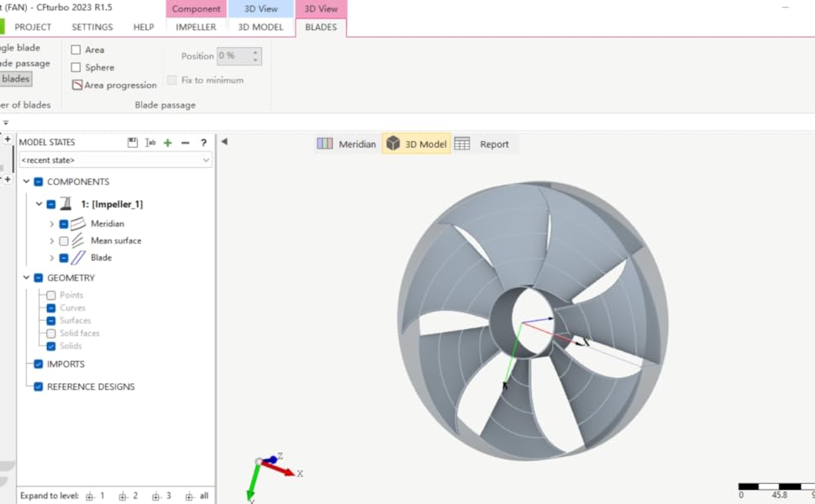Toggle Mean surface visibility checkbox

click(x=64, y=241)
